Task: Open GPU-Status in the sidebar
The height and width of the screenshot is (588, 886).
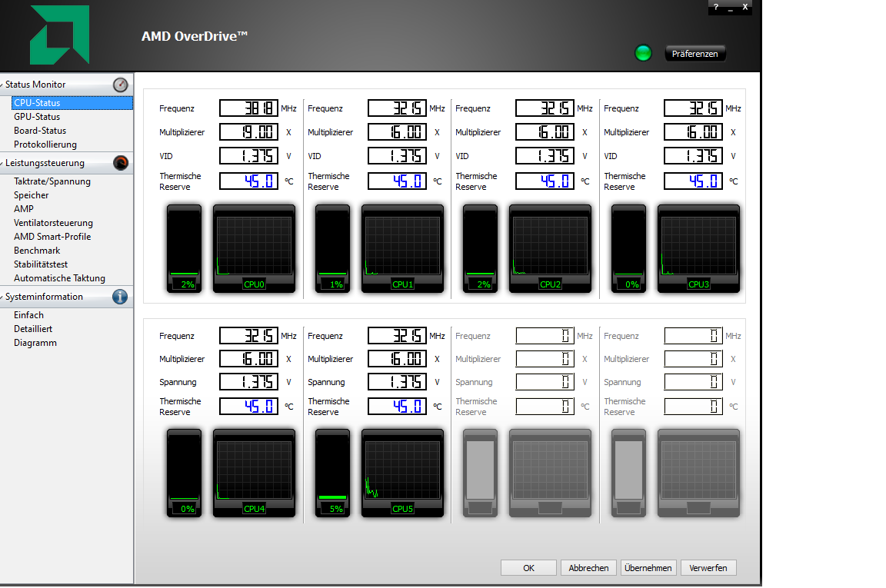Action: pyautogui.click(x=37, y=116)
